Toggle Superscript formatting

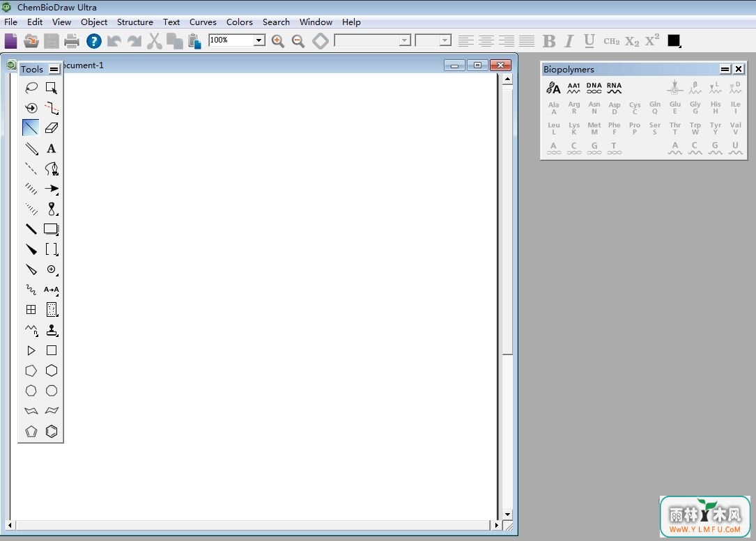[652, 40]
